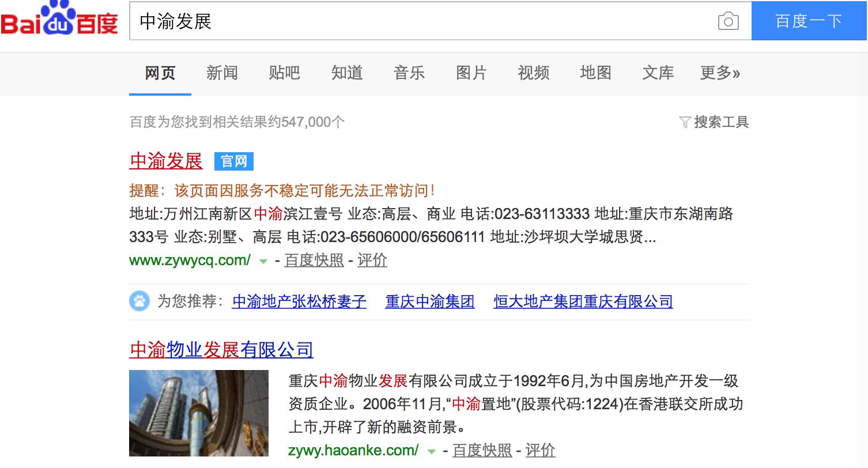Open the 更多» more categories menu
The height and width of the screenshot is (468, 868).
(720, 73)
